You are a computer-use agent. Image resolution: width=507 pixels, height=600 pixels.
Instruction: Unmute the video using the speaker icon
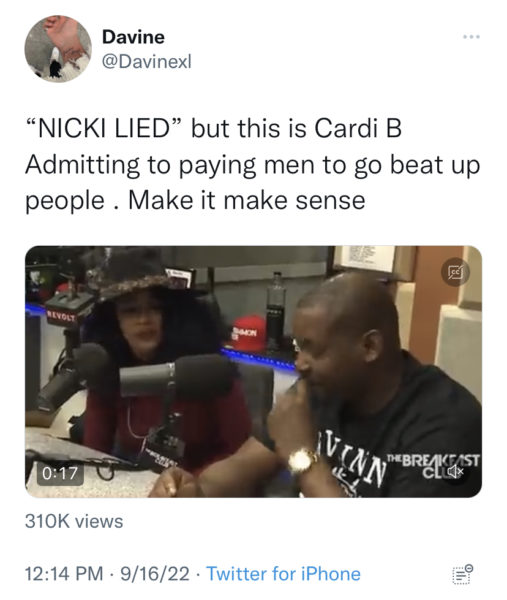[x=456, y=470]
